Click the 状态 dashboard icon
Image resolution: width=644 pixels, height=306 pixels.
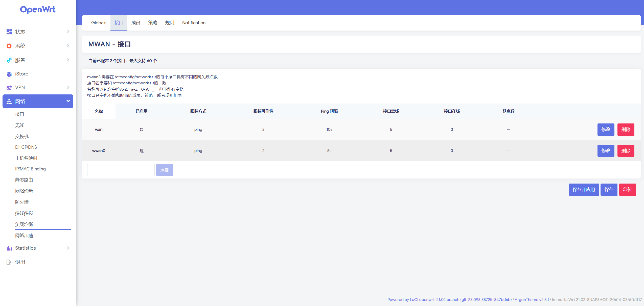coord(9,32)
